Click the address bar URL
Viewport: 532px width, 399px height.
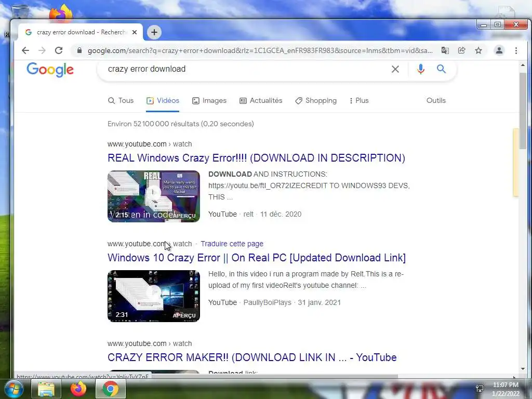pyautogui.click(x=260, y=50)
